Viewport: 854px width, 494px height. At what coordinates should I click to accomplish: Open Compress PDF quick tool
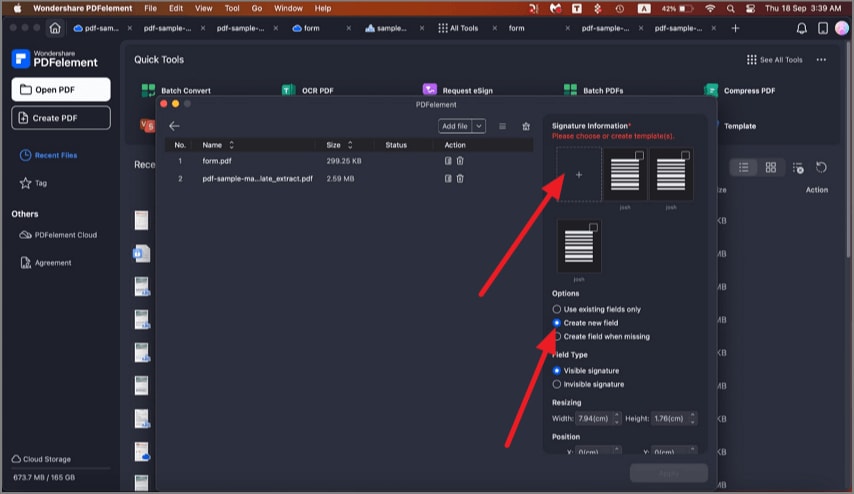[740, 90]
